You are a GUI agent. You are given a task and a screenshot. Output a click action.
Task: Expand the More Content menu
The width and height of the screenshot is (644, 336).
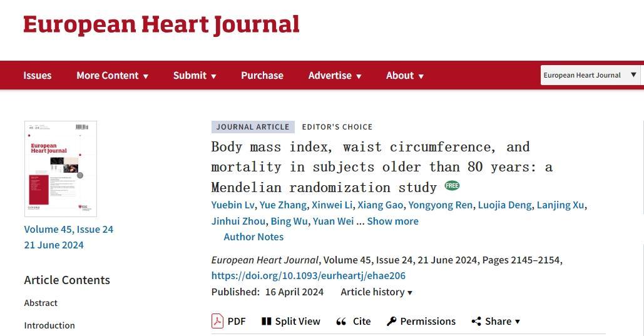point(112,75)
